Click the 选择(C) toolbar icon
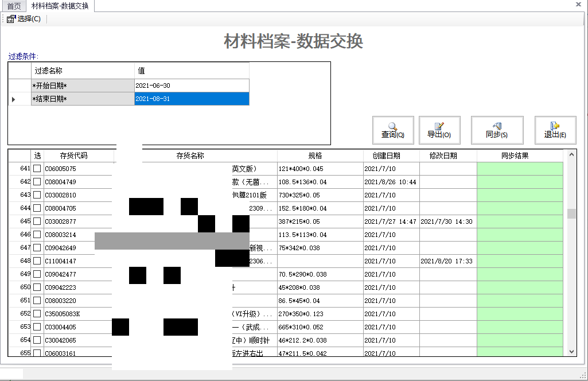 (11, 19)
